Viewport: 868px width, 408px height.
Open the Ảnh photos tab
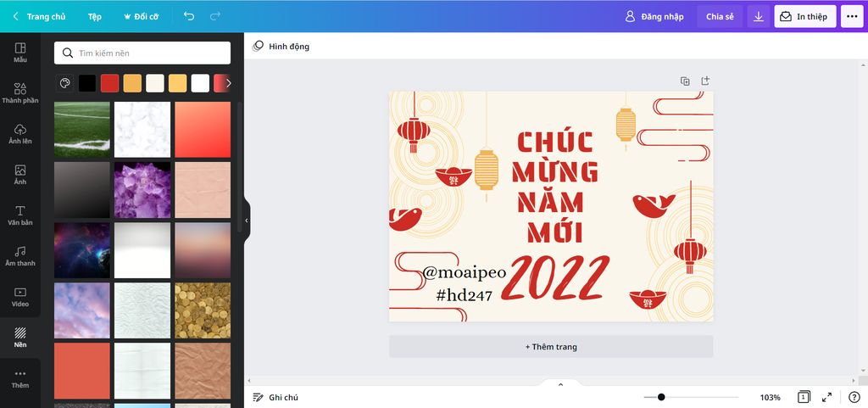point(20,175)
